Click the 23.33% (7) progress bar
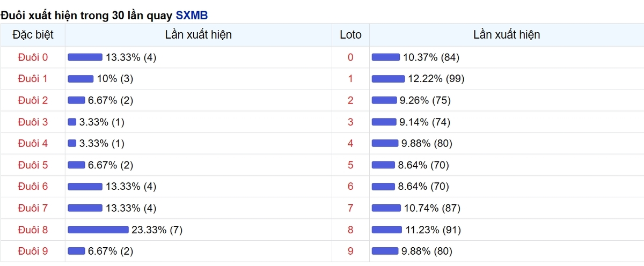644x266 pixels. pos(98,230)
